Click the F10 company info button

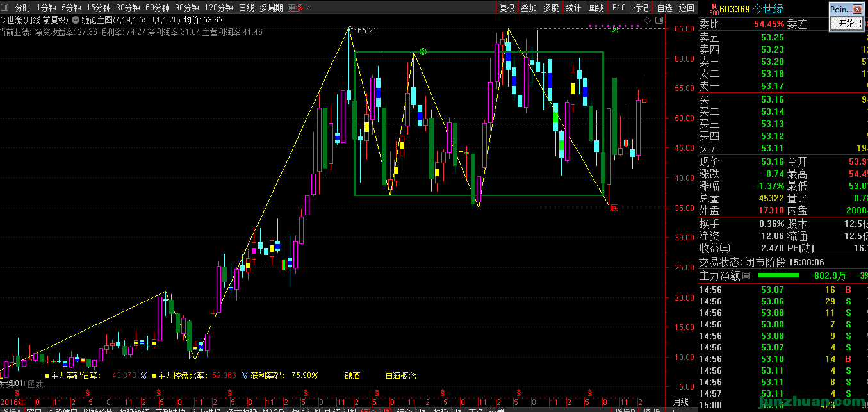pos(619,8)
